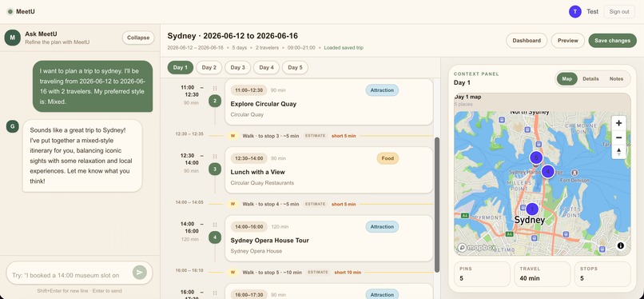Click 'short 10 min' warning text
The image size is (644, 299).
tap(348, 272)
